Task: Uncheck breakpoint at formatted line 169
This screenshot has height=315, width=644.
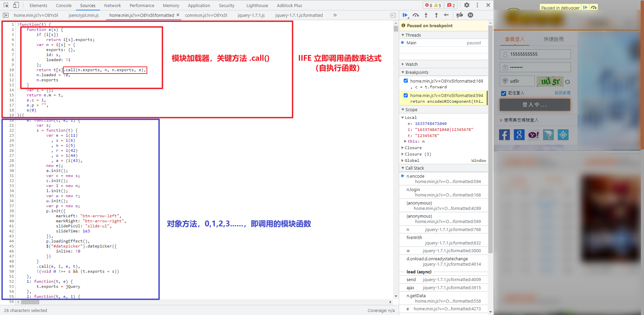Action: pos(406,81)
